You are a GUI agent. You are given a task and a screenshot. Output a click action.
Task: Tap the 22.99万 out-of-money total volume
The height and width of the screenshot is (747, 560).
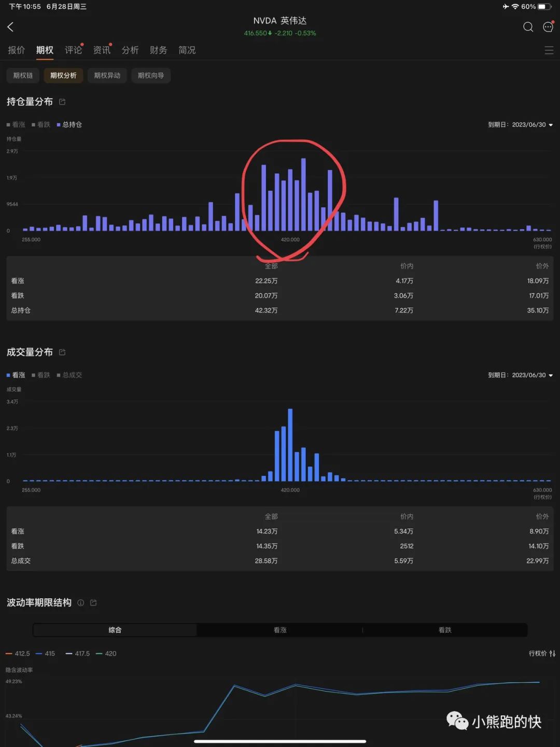pos(538,561)
